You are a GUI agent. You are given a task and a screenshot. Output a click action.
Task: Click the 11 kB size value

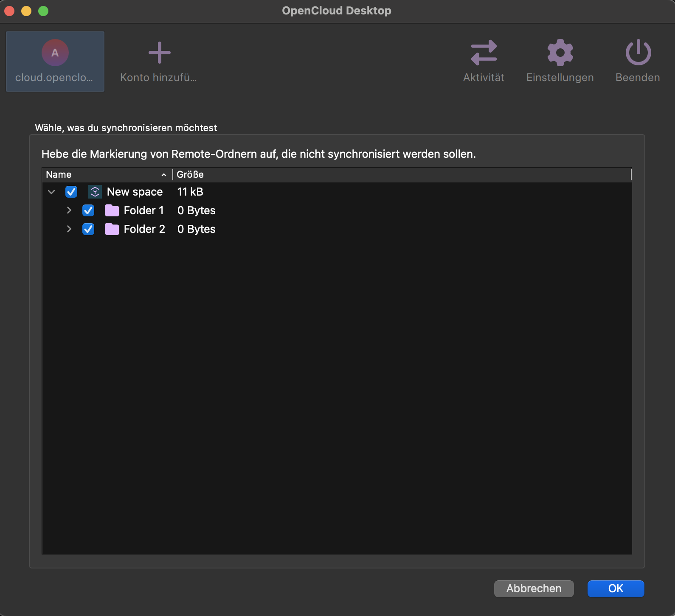[190, 192]
